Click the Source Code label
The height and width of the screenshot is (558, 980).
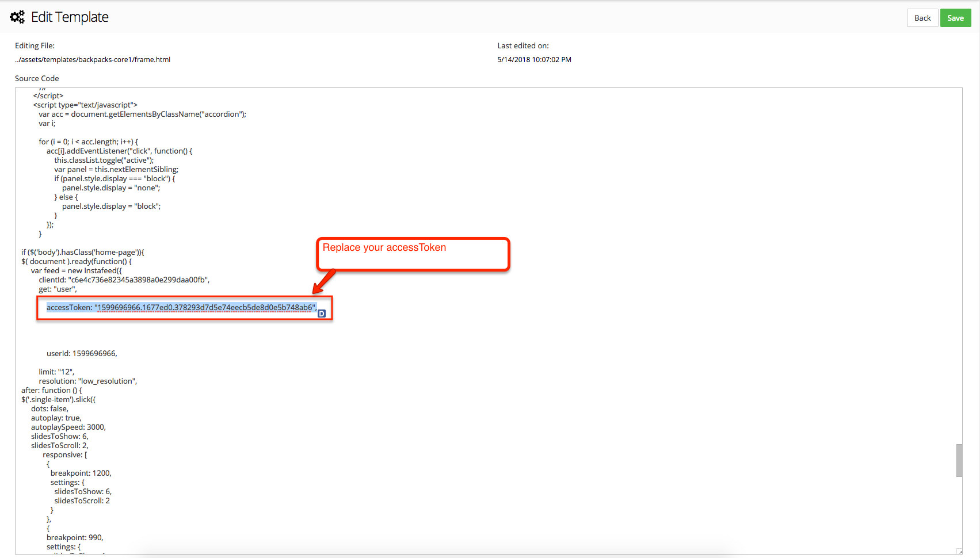click(37, 79)
